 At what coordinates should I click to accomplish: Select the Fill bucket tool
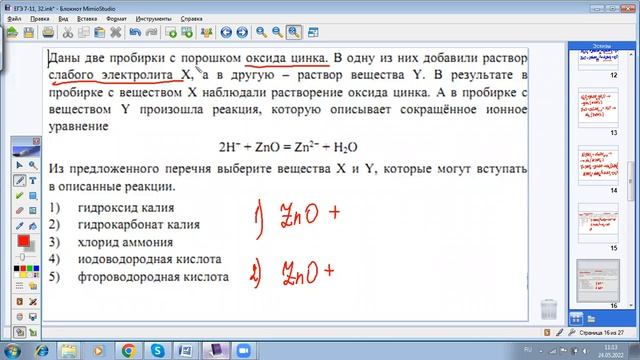click(x=33, y=226)
